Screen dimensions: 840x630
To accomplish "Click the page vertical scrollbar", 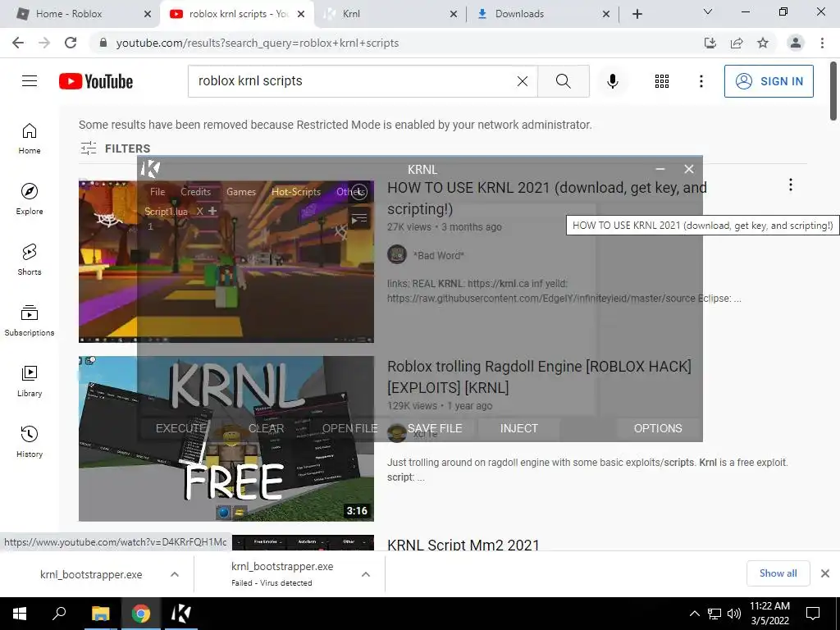I will (833, 91).
